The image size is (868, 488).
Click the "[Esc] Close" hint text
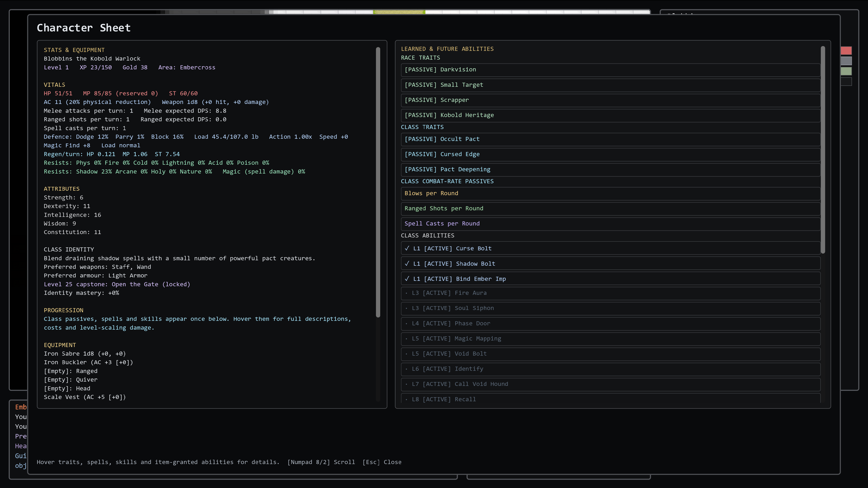(382, 462)
